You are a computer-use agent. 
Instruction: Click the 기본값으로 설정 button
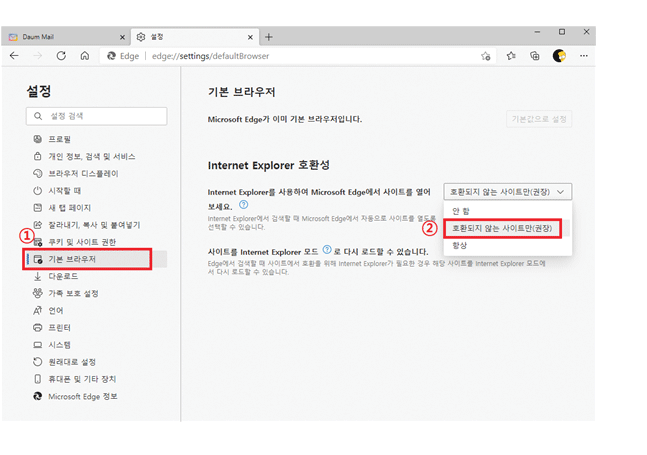pos(539,119)
